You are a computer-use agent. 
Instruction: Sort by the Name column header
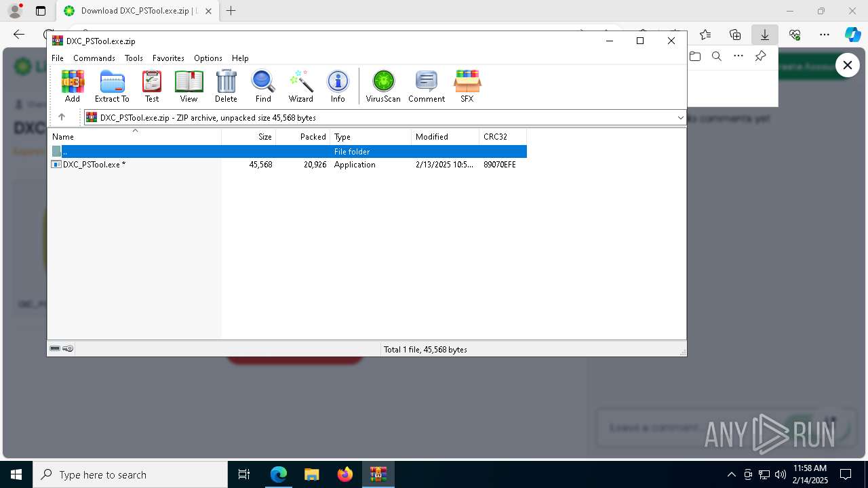[134, 137]
